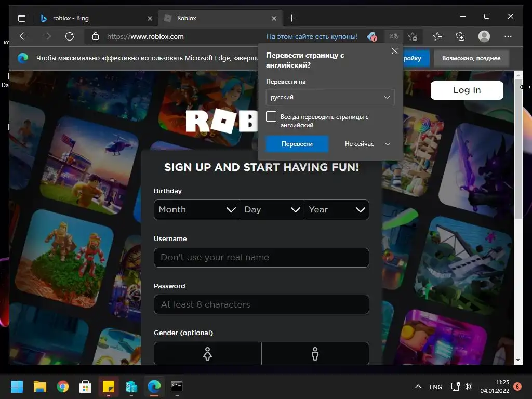Open the coupons shopping tag icon

coord(372,36)
